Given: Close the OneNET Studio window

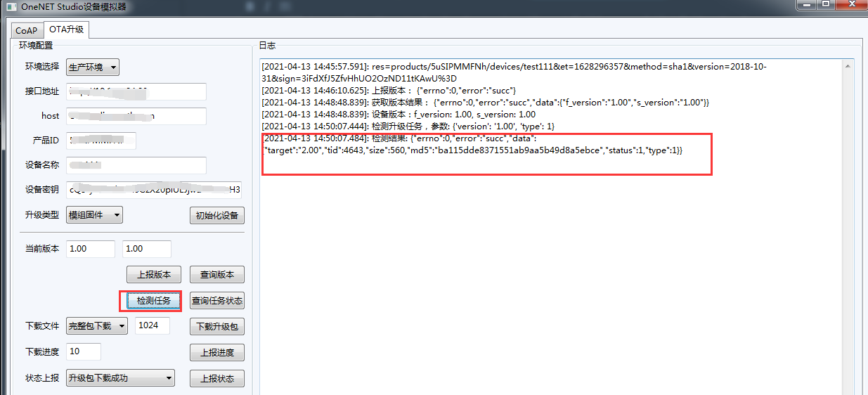Looking at the screenshot, I should click(851, 4).
